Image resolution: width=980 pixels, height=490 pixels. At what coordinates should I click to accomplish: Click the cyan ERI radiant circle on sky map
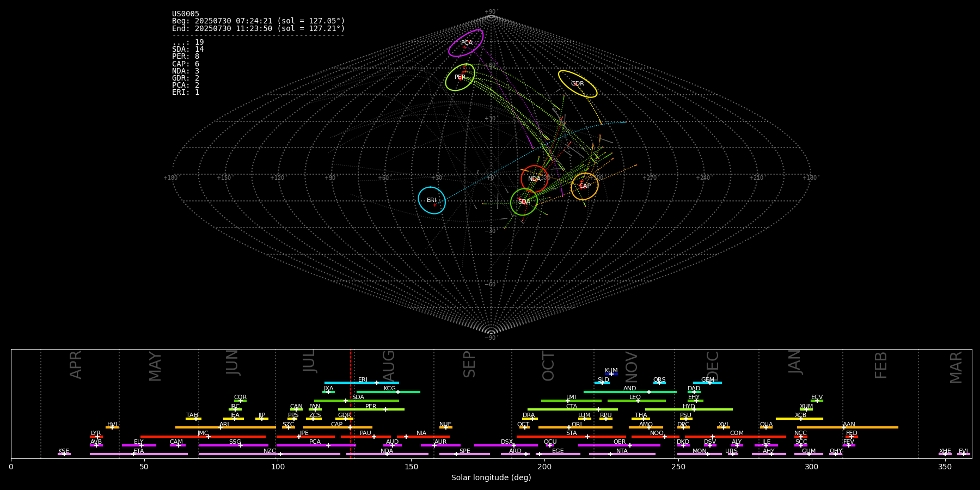[432, 200]
